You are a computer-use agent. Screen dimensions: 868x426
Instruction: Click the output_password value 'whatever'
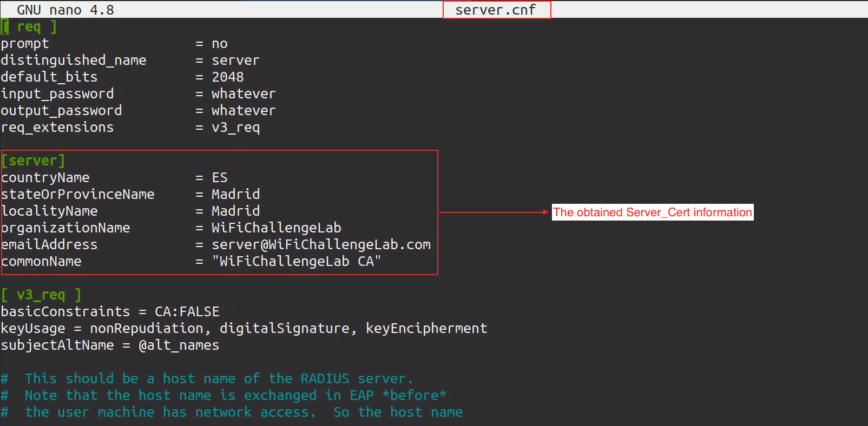[x=244, y=111]
